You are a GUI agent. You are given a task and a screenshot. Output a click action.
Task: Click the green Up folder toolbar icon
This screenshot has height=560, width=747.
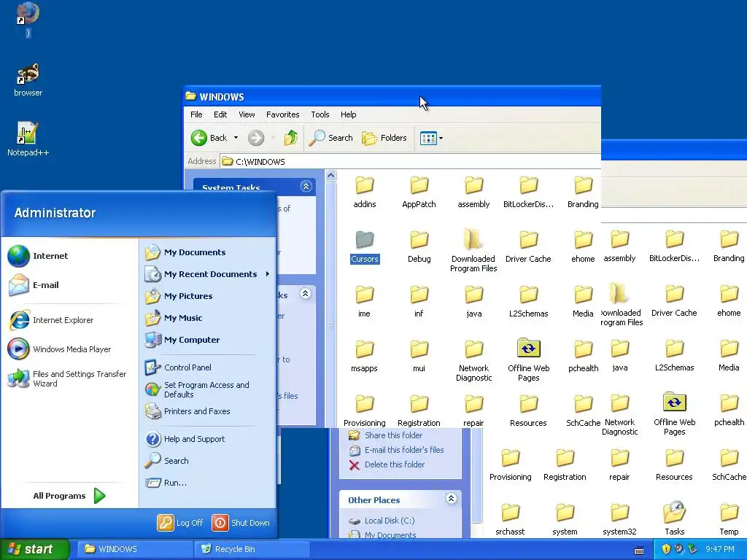290,138
